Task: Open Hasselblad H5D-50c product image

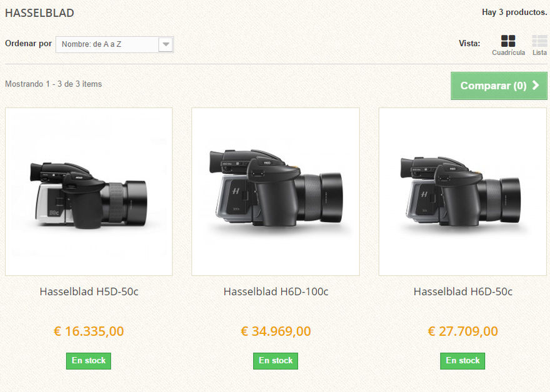Action: (x=89, y=191)
